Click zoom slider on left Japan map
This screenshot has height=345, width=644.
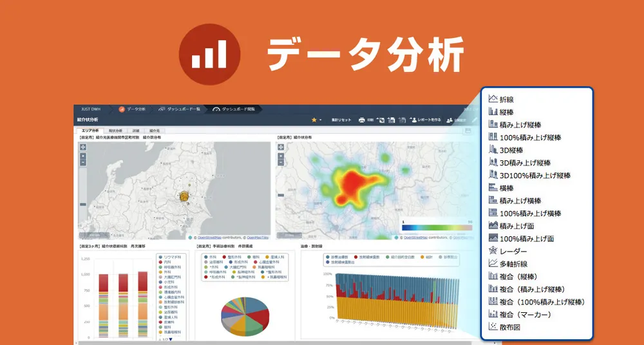tap(83, 204)
